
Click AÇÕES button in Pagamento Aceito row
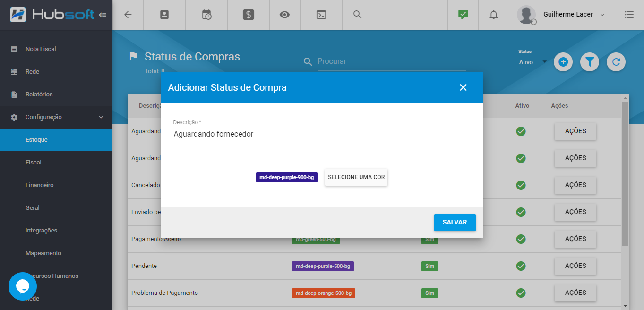pos(575,239)
